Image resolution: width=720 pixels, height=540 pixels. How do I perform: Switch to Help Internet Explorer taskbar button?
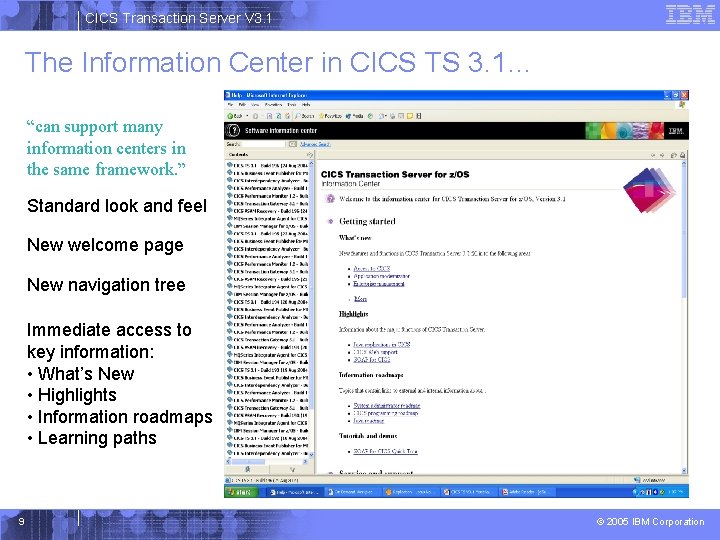(294, 492)
